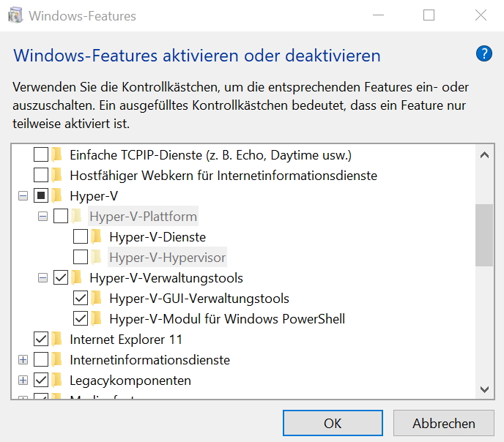Viewport: 504px width, 442px height.
Task: Select Hyper-V-GUI-Verwaltungstools label
Action: pos(199,299)
